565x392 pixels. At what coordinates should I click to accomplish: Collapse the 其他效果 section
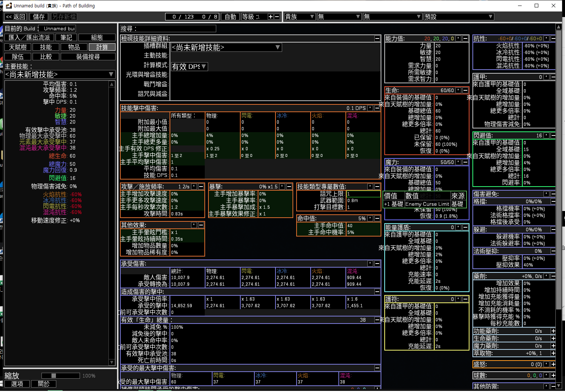pos(201,225)
